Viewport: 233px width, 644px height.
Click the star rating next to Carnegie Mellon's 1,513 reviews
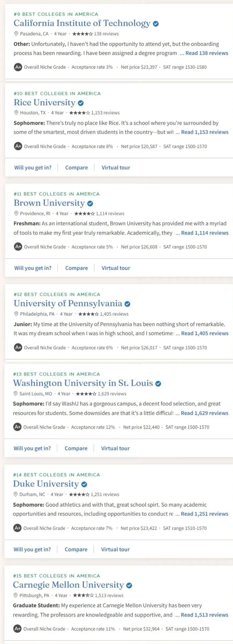(x=83, y=595)
